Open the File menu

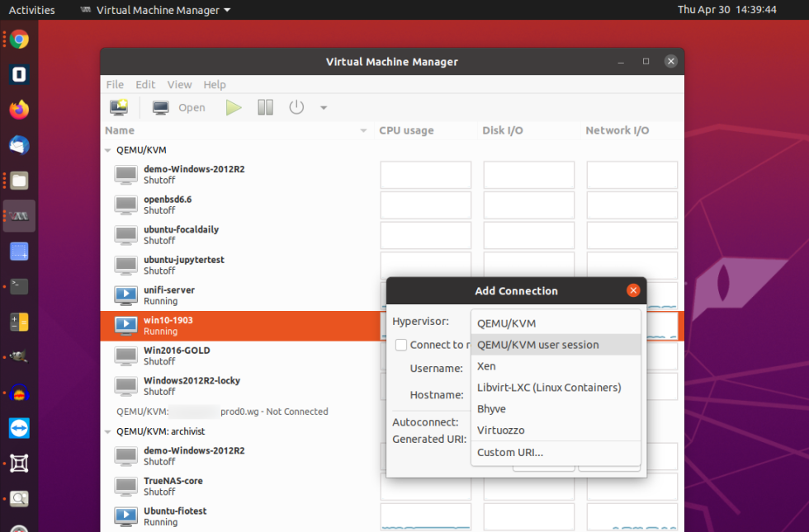115,84
